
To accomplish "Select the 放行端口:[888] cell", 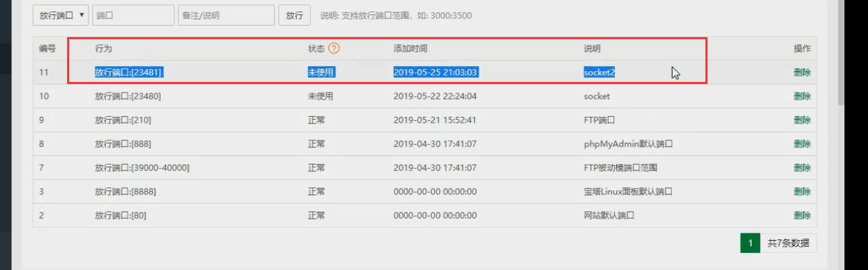I will (123, 143).
